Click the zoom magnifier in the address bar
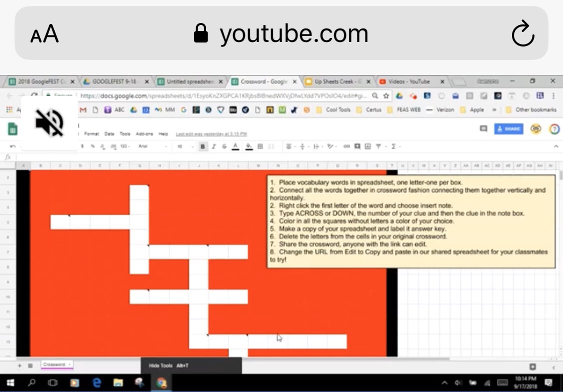 coord(375,96)
